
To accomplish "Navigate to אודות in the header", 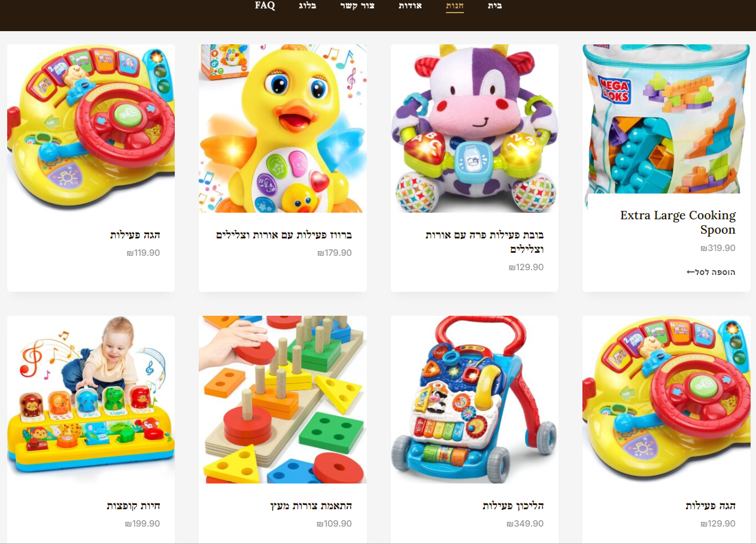I will [x=411, y=6].
